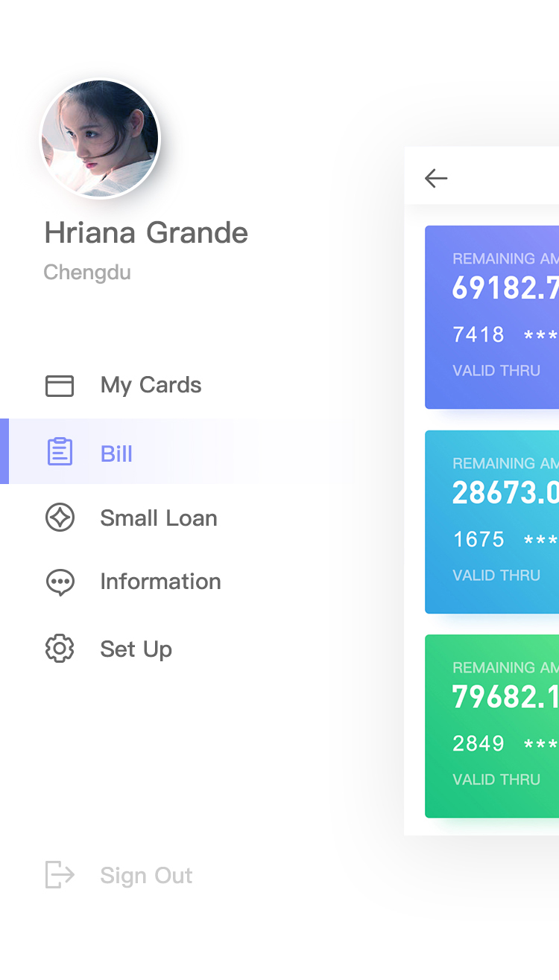Select the blue card starting 1675

click(x=492, y=522)
